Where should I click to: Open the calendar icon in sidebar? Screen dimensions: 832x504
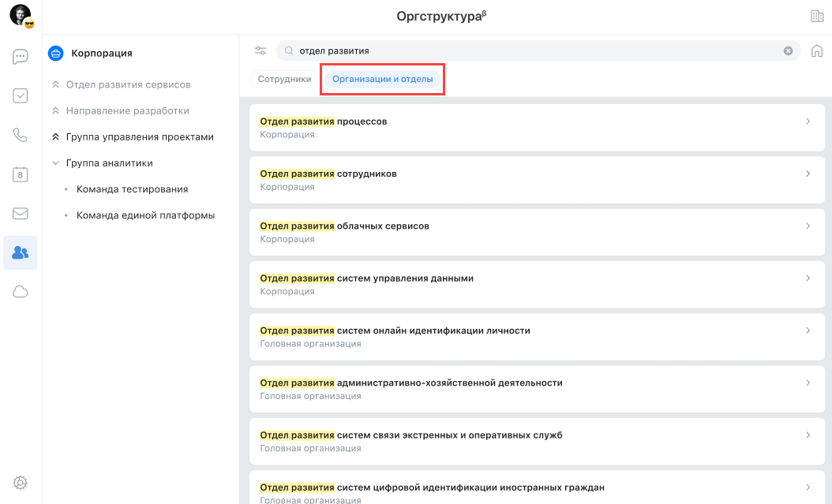pos(21,174)
